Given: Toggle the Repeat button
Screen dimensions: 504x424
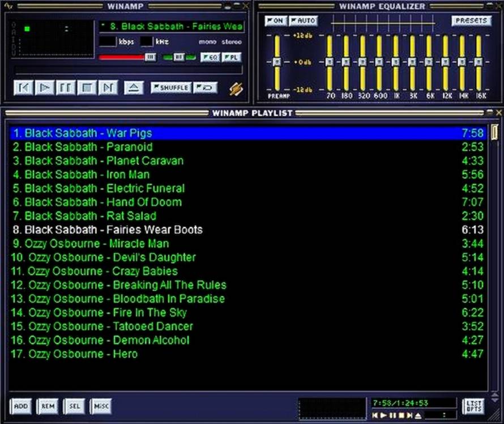Looking at the screenshot, I should coord(205,88).
